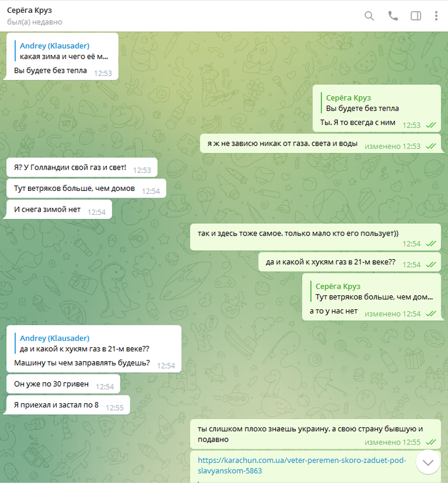This screenshot has height=488, width=448.
Task: Open the three-dot chat options menu
Action: click(x=436, y=16)
